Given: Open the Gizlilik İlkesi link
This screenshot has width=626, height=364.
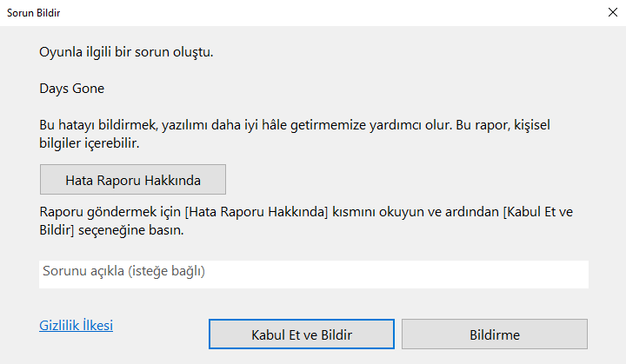Looking at the screenshot, I should pyautogui.click(x=77, y=326).
